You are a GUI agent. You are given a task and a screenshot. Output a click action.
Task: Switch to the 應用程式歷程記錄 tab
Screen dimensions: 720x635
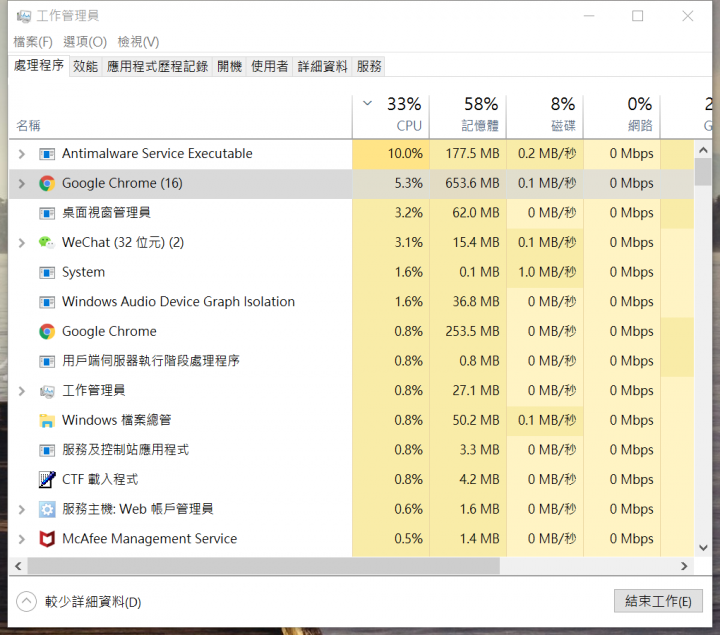point(157,67)
